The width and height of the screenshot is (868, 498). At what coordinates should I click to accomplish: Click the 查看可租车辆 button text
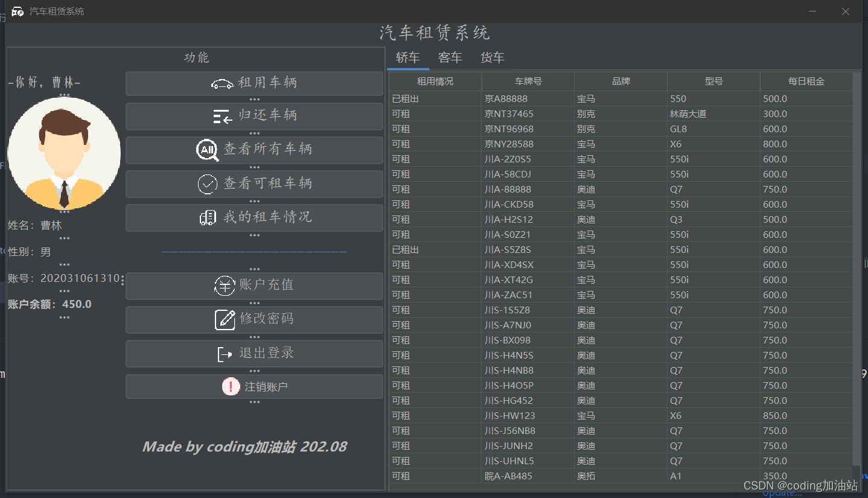coord(268,184)
